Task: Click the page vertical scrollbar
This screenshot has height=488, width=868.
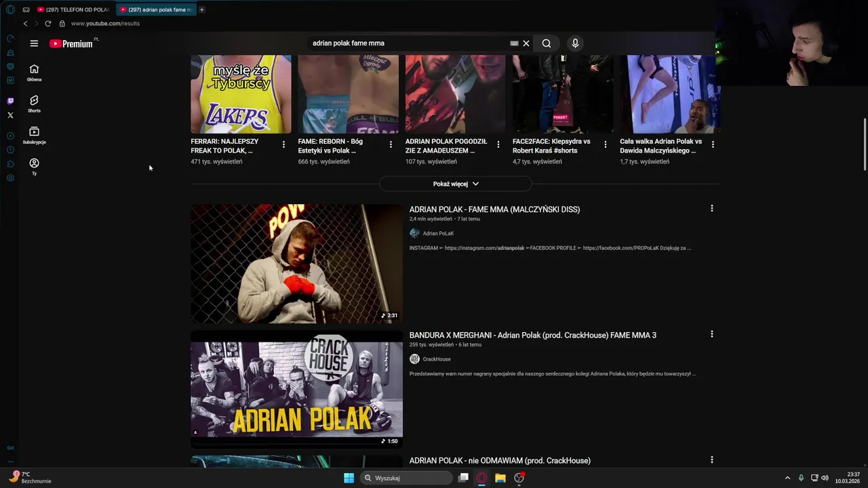Action: 865,144
